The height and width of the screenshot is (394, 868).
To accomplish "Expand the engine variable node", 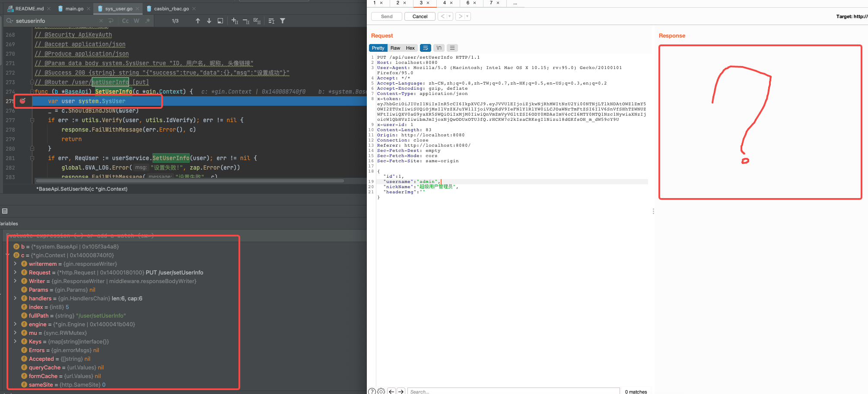I will (x=15, y=324).
